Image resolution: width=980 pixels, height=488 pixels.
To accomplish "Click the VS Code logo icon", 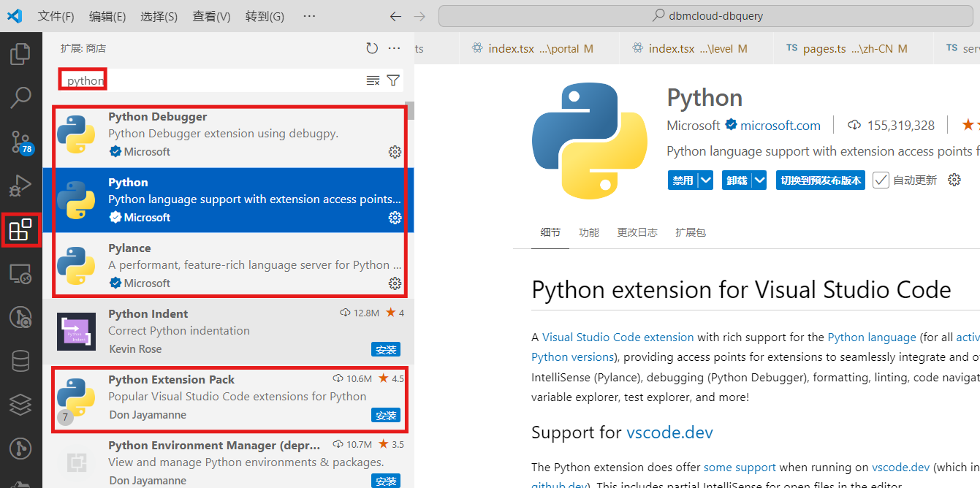I will (15, 15).
